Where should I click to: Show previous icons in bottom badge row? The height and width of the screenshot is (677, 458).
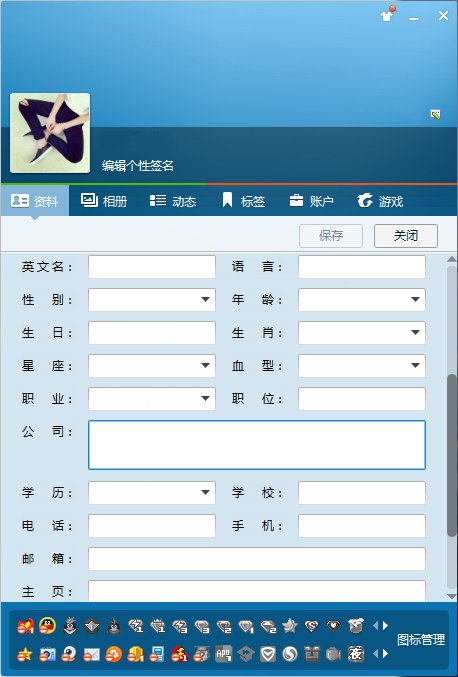375,654
